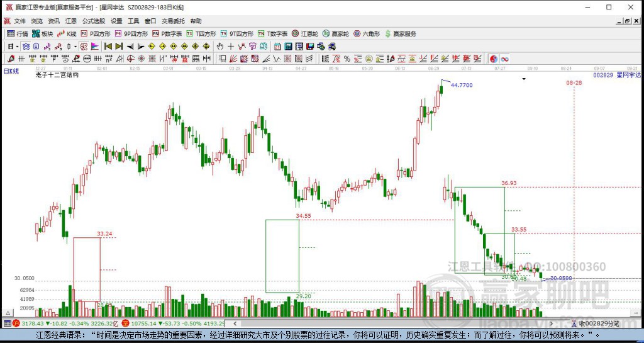Select the red pencil drawing tool
The height and width of the screenshot is (343, 644).
(x=11, y=59)
